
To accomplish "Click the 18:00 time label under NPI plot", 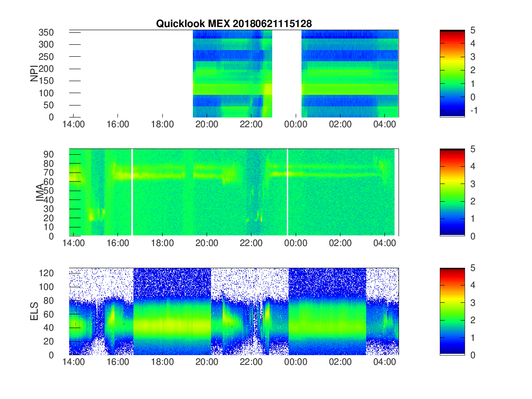I will (162, 125).
